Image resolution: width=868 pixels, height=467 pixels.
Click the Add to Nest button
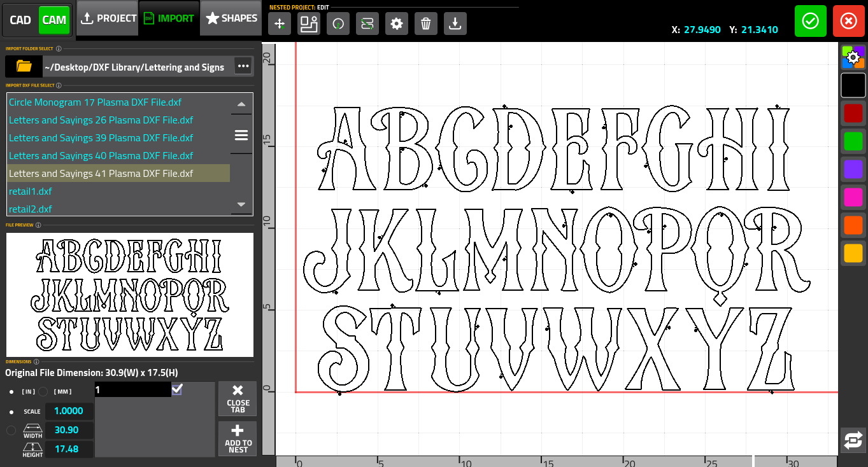click(x=238, y=438)
